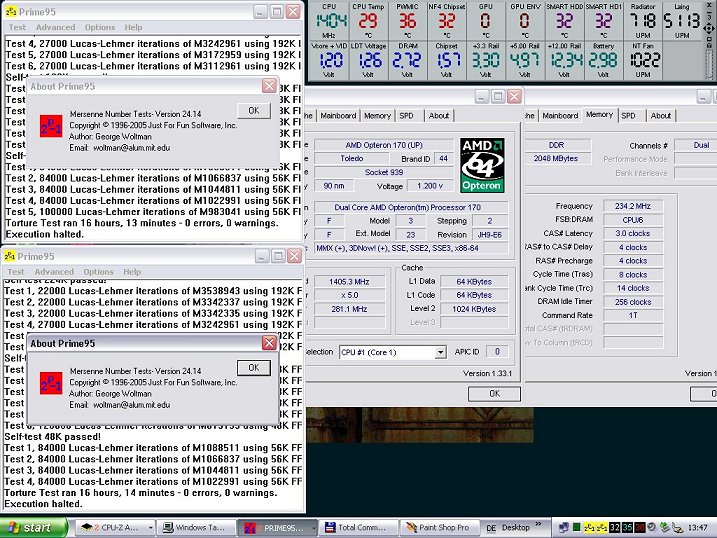Switch to SPD tab in left CPU-Z window
The image size is (717, 538).
click(406, 116)
